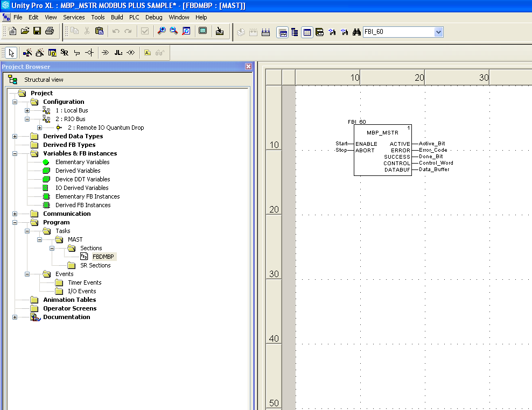
Task: Click the jump double-arrow icon
Action: (x=106, y=53)
